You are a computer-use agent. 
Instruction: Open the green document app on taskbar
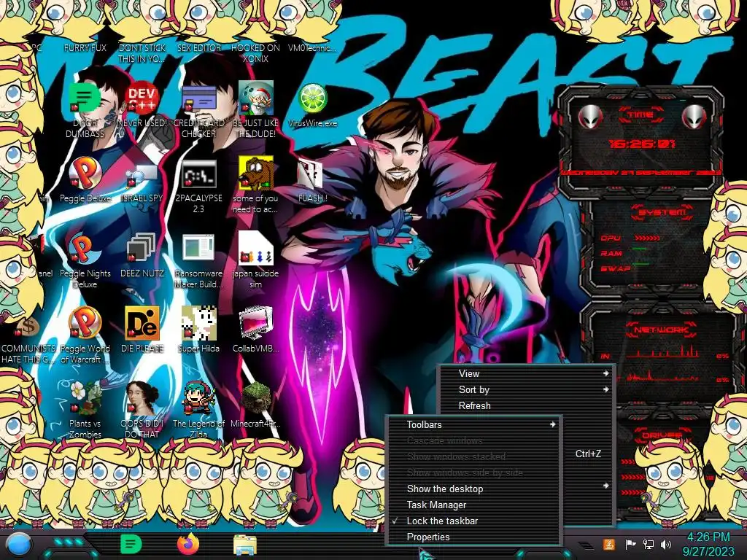[131, 544]
